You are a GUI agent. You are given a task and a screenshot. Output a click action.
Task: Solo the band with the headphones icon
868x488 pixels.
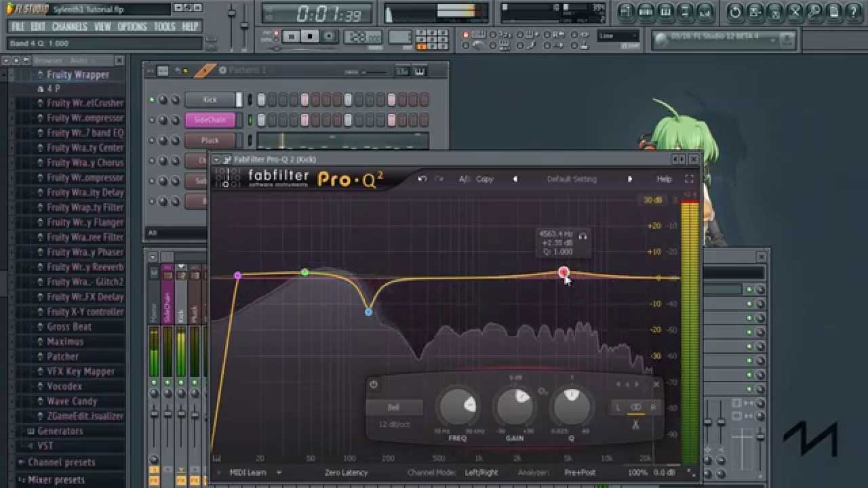click(x=583, y=235)
